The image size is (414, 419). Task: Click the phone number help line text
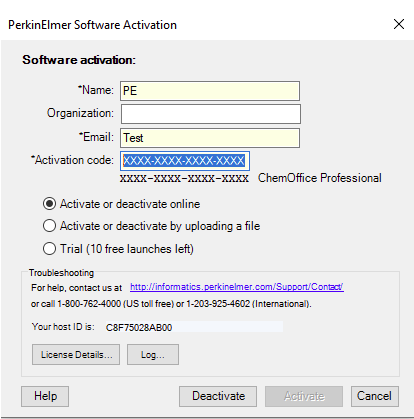(x=171, y=304)
